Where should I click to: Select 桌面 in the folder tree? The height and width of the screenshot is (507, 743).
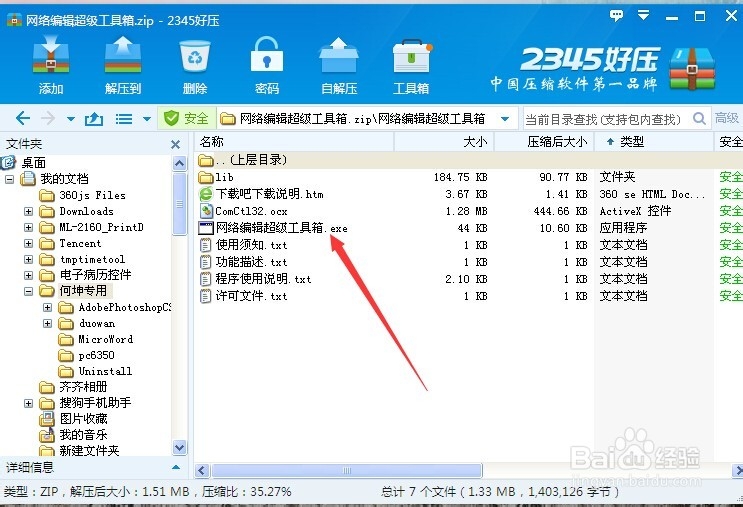tap(34, 163)
